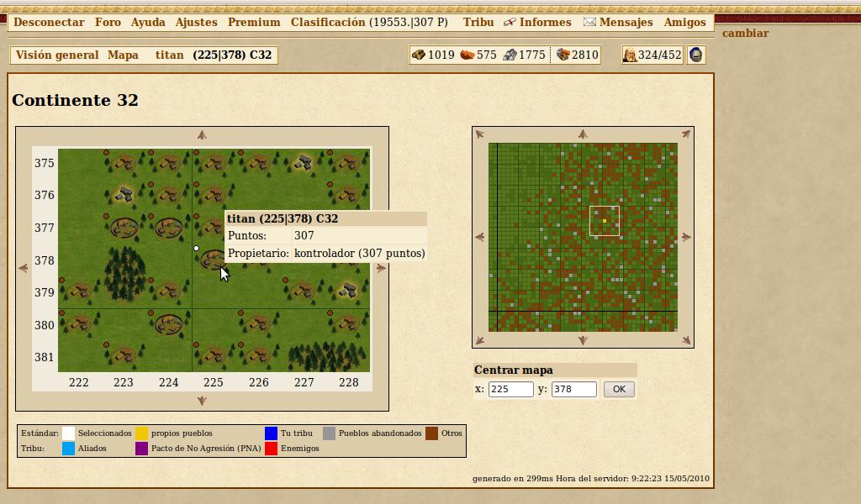Open the Mensajes menu
The image size is (861, 504).
pyautogui.click(x=618, y=23)
